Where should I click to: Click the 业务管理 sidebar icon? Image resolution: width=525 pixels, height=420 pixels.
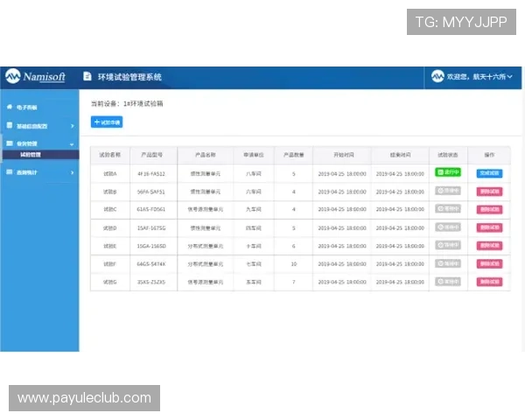9,143
